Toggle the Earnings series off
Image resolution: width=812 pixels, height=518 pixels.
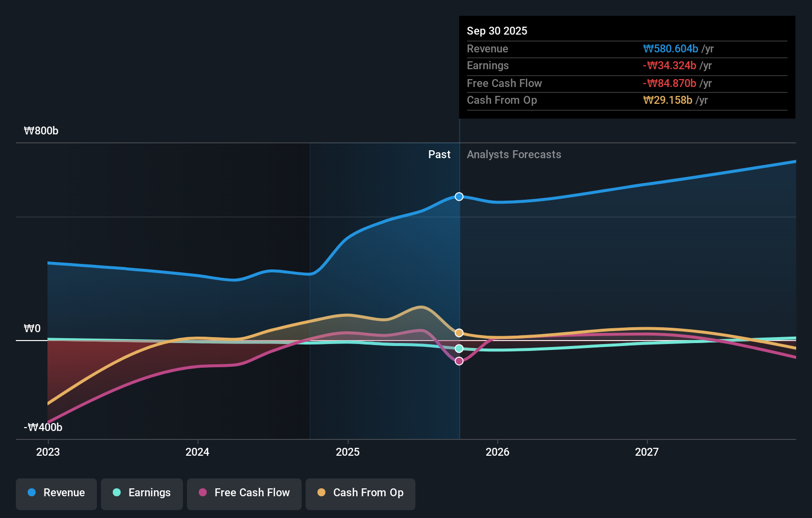tap(142, 493)
